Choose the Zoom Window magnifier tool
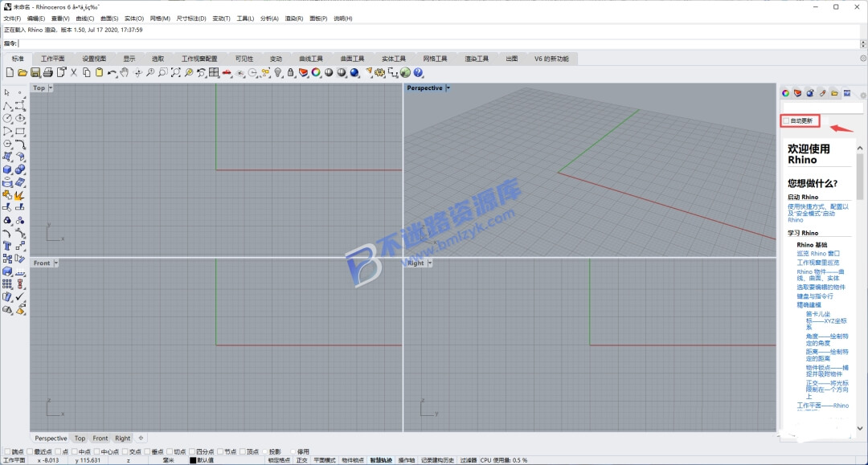 click(x=162, y=72)
